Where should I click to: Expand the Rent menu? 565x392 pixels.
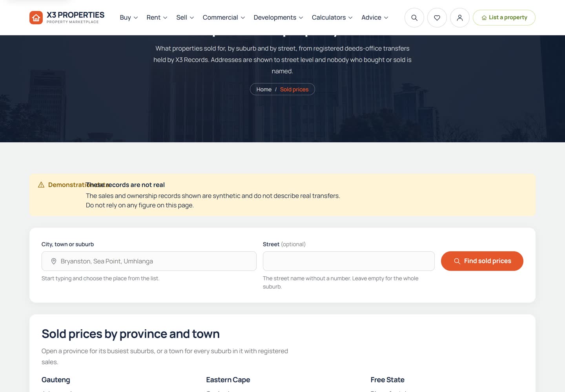(x=157, y=18)
